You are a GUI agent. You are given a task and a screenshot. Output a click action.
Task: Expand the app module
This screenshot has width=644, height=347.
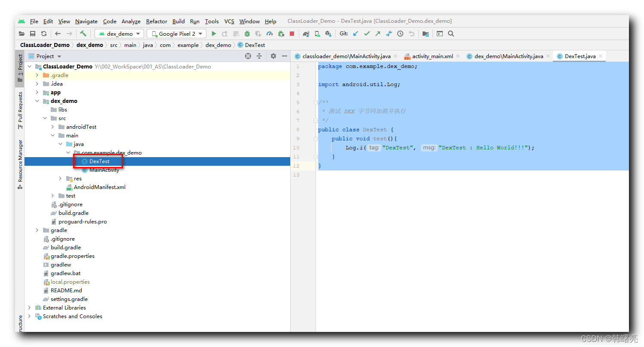click(x=37, y=93)
